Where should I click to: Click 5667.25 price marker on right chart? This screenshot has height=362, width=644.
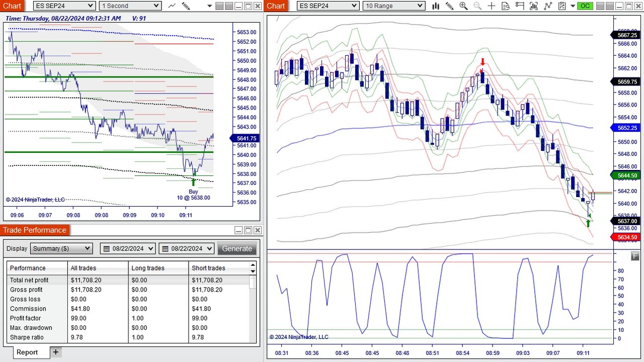click(624, 35)
